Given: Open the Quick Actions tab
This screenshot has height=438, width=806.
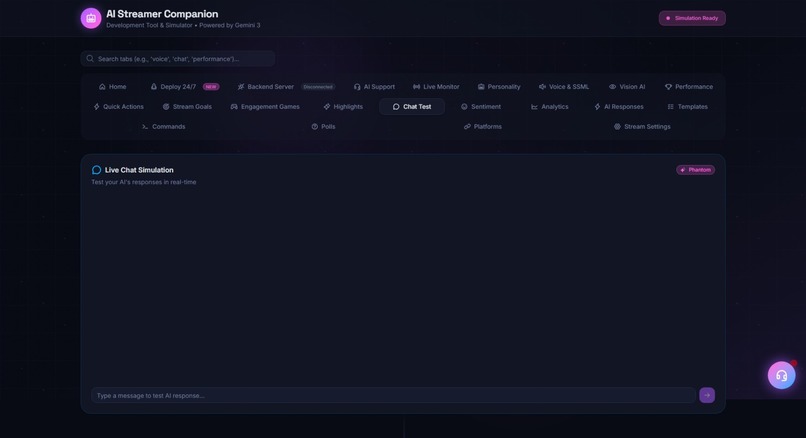Looking at the screenshot, I should coord(118,106).
